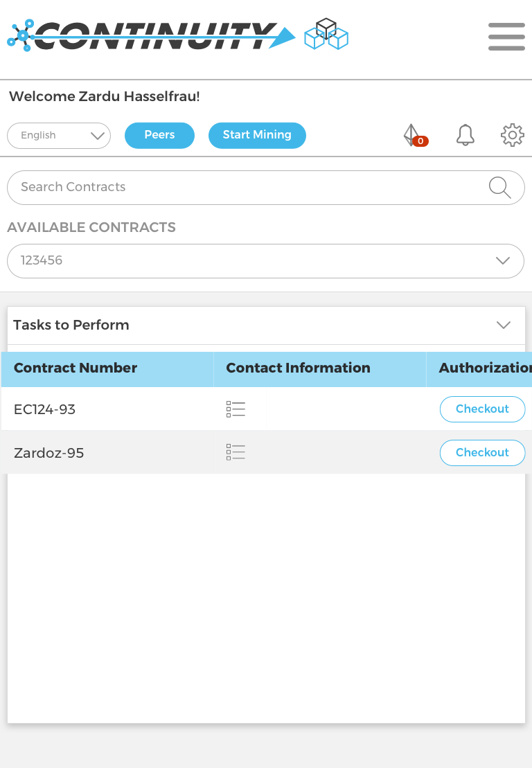Viewport: 532px width, 768px height.
Task: Click the Peers button
Action: pyautogui.click(x=160, y=135)
